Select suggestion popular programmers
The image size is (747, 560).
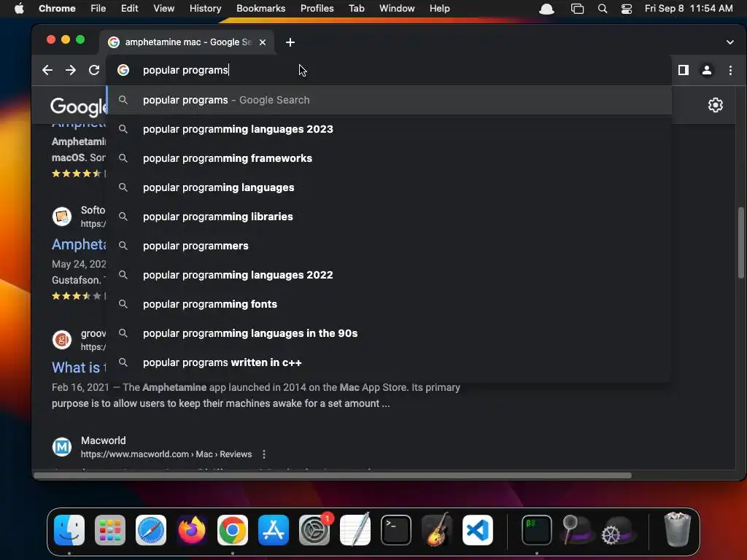coord(389,246)
